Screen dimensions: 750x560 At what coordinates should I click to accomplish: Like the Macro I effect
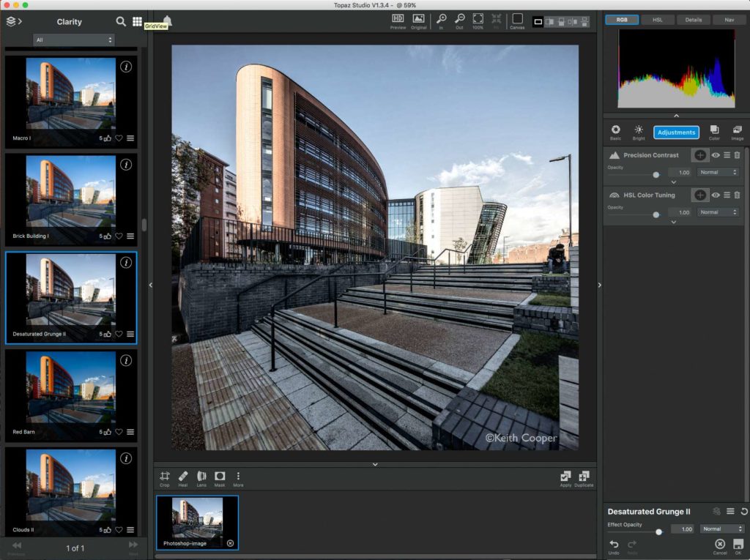coord(108,138)
